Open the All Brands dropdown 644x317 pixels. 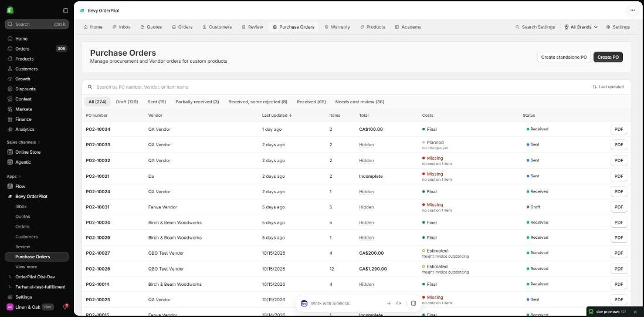point(581,27)
